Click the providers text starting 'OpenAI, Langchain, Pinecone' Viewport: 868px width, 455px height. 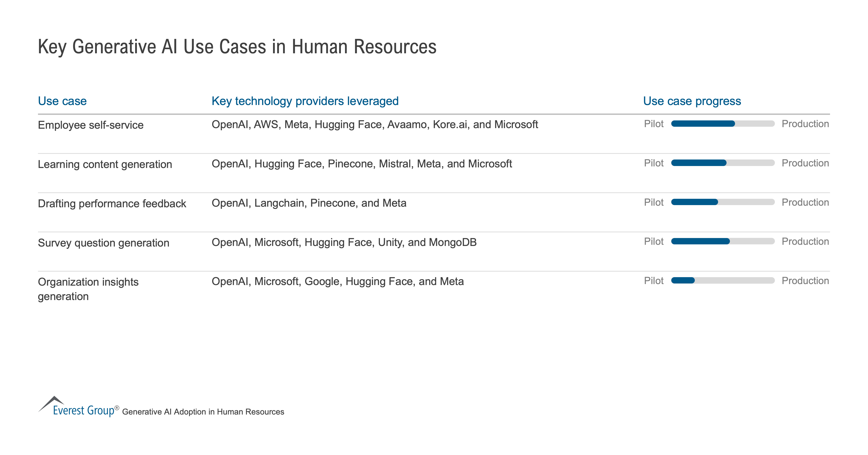(x=309, y=203)
